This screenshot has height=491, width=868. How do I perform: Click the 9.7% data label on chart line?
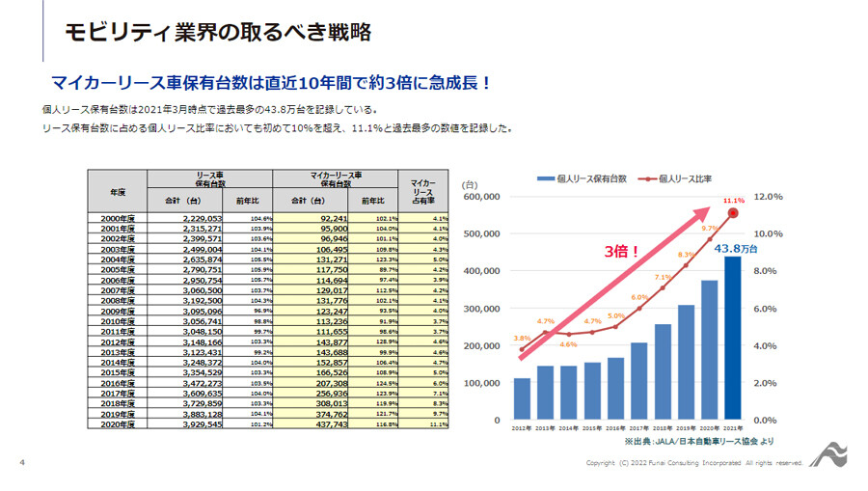[x=710, y=228]
